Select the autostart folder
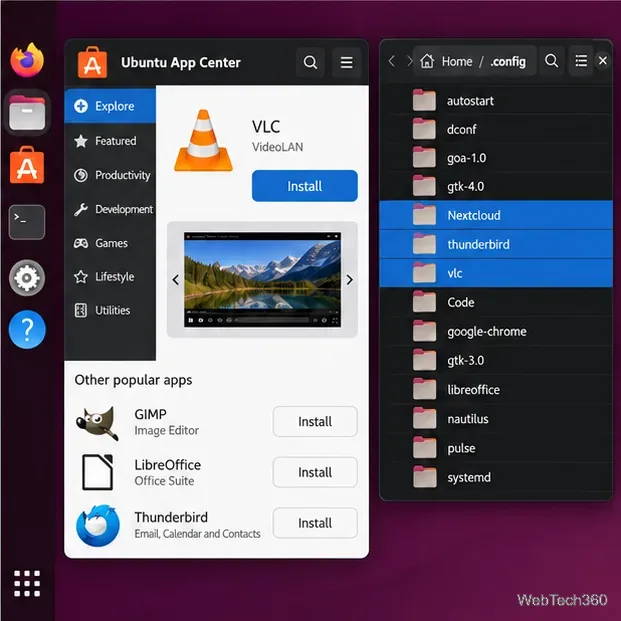Screen dimensions: 621x621 [496, 101]
